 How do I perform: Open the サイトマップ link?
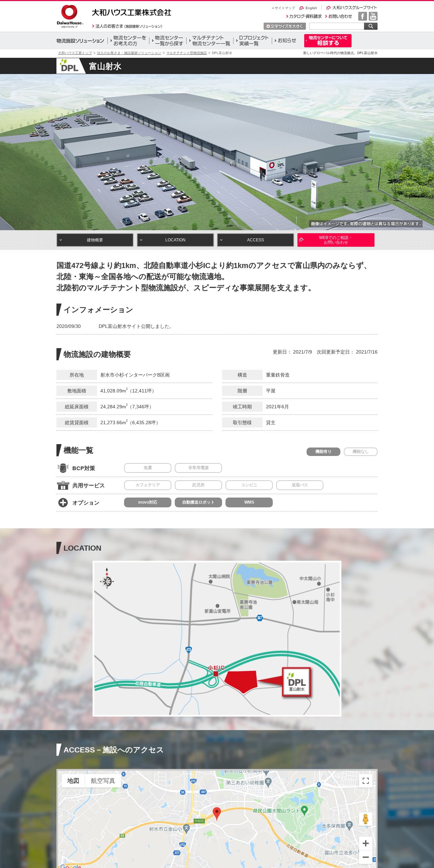point(284,8)
